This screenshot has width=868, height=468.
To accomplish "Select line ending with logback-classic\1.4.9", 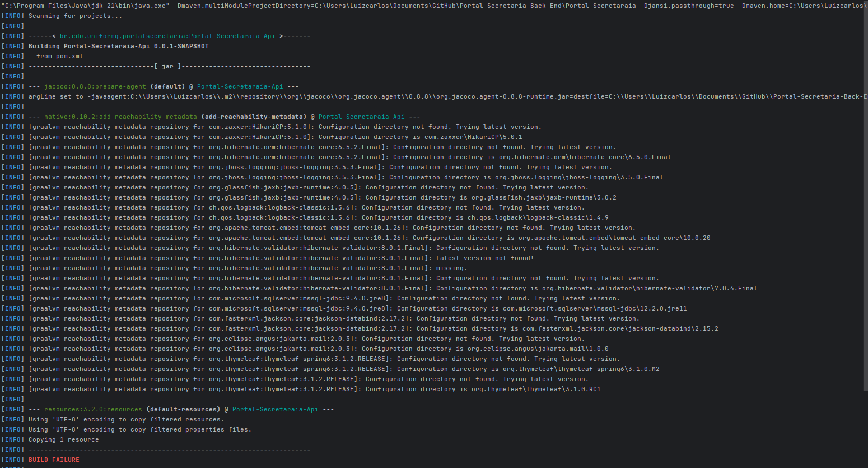I will pos(305,217).
